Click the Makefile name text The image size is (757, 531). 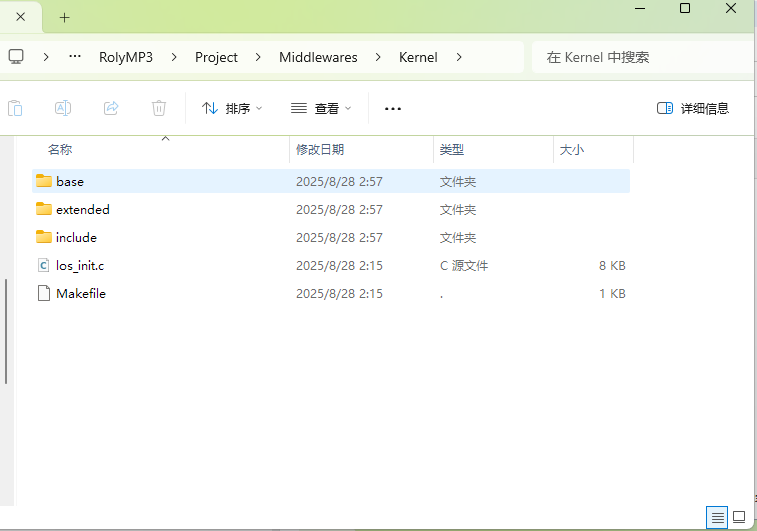(x=81, y=293)
